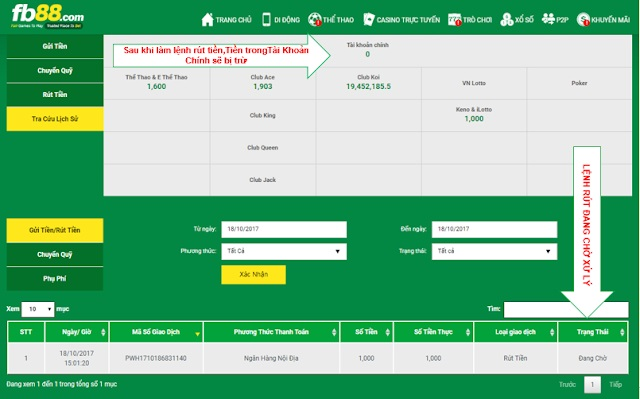Select page 1 in pagination
640x399 pixels.
592,384
